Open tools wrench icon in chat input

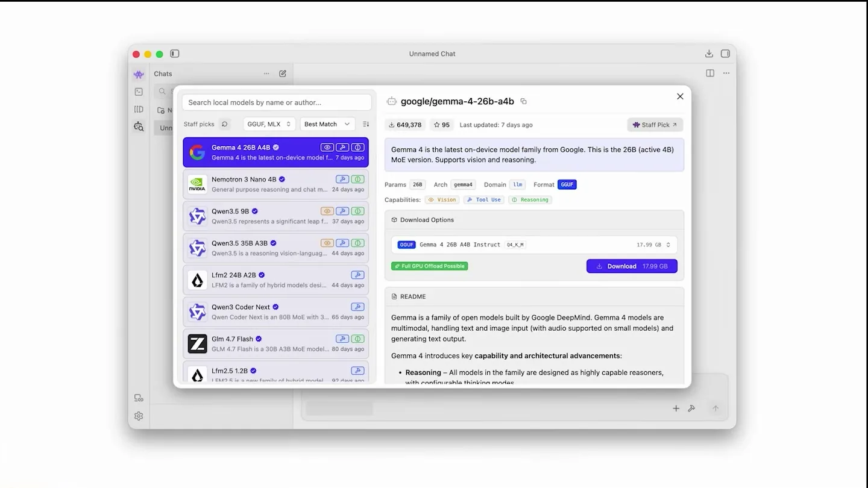point(691,408)
